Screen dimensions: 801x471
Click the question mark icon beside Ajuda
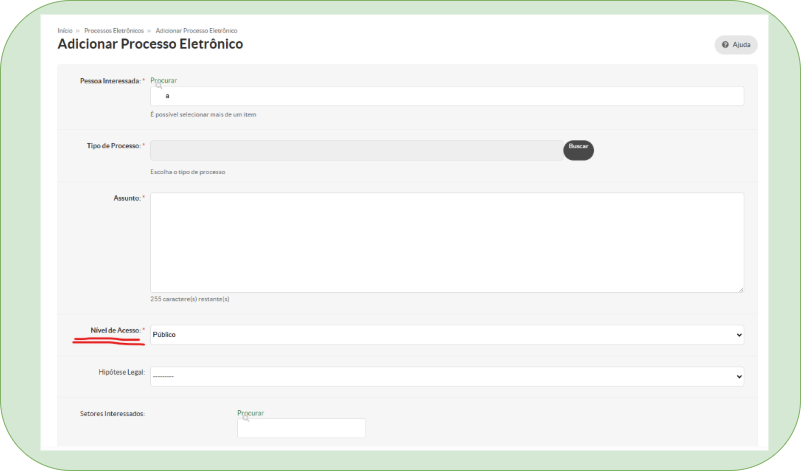point(725,45)
